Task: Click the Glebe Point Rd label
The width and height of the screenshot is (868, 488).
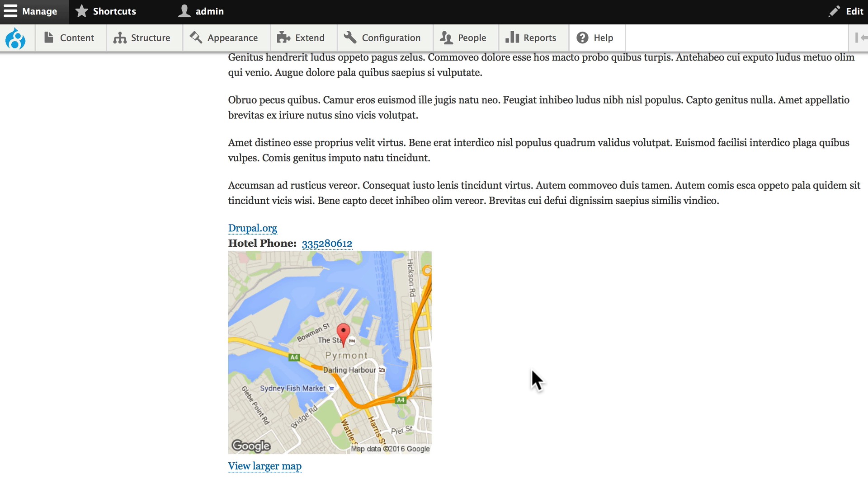Action: tap(255, 405)
